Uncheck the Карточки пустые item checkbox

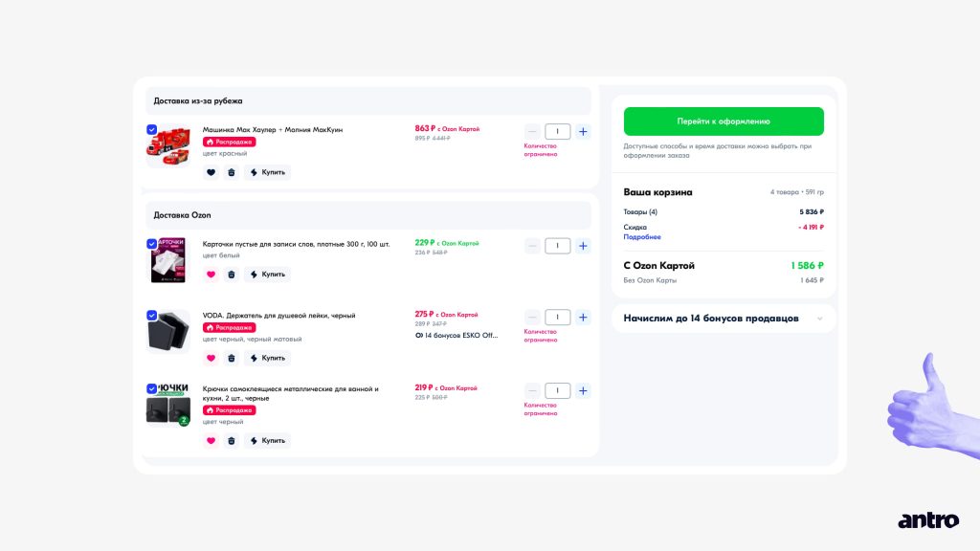pyautogui.click(x=152, y=244)
